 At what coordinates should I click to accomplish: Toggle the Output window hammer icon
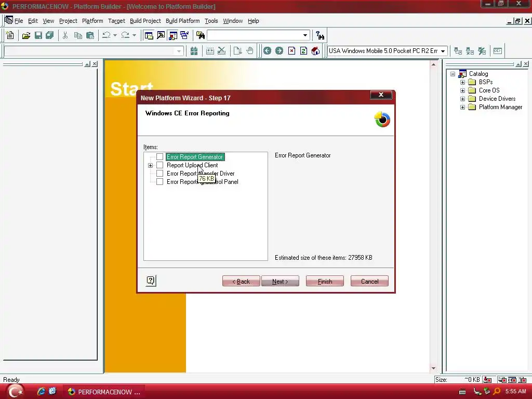(161, 35)
